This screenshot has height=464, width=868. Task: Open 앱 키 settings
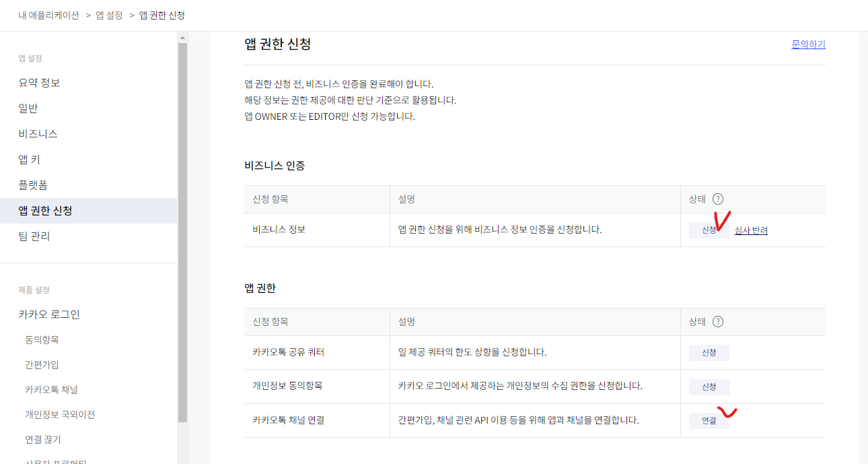(x=29, y=160)
